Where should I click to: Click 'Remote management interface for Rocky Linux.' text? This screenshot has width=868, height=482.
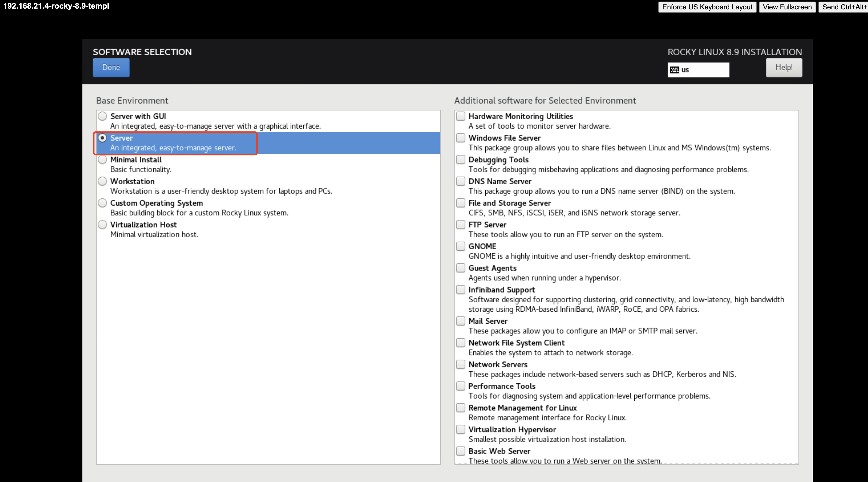(547, 418)
